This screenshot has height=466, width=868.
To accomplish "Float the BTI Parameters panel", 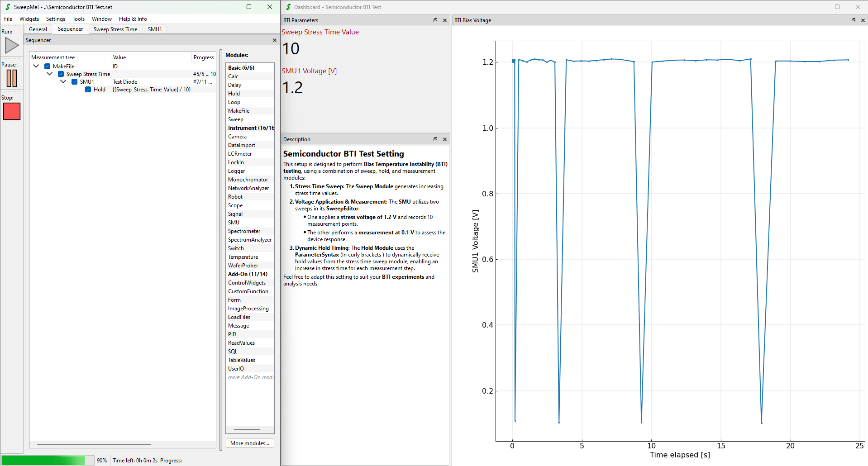I will click(x=435, y=20).
